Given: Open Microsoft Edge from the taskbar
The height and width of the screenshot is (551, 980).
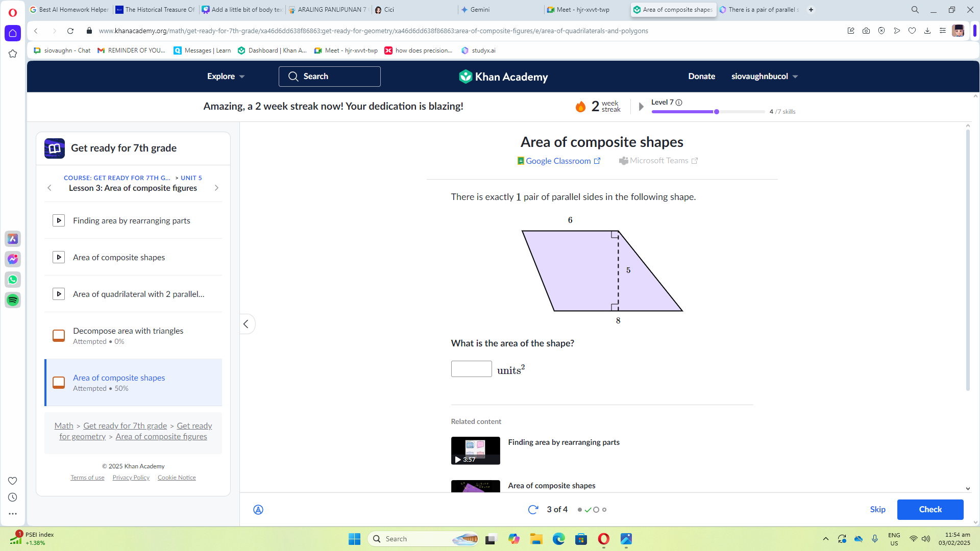Looking at the screenshot, I should coord(559,539).
